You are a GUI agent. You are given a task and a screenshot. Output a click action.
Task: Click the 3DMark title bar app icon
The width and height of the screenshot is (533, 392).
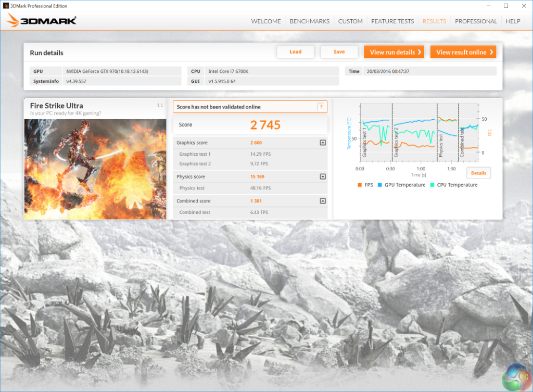pyautogui.click(x=6, y=6)
